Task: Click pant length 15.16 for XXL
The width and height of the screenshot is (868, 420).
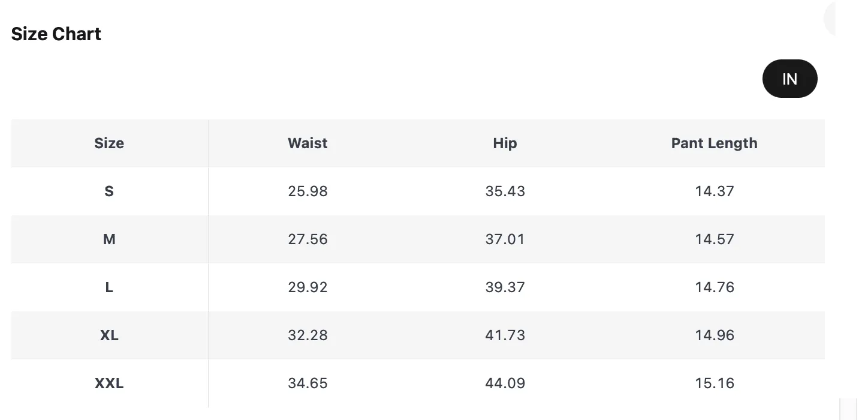Action: point(715,383)
